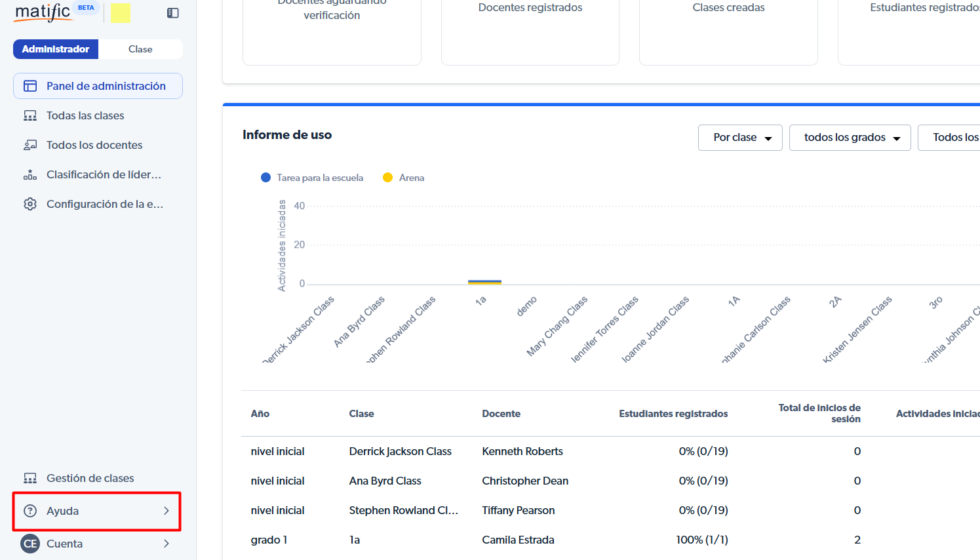Switch to Administrador mode
Viewport: 980px width, 560px height.
coord(56,49)
